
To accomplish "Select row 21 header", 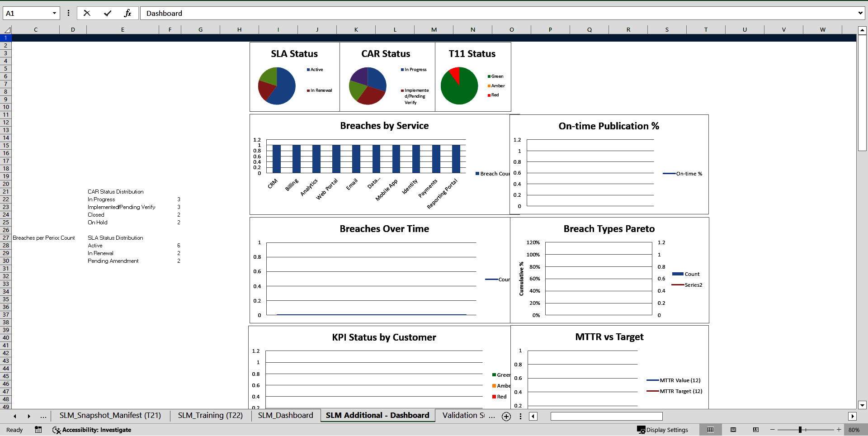I will 6,192.
